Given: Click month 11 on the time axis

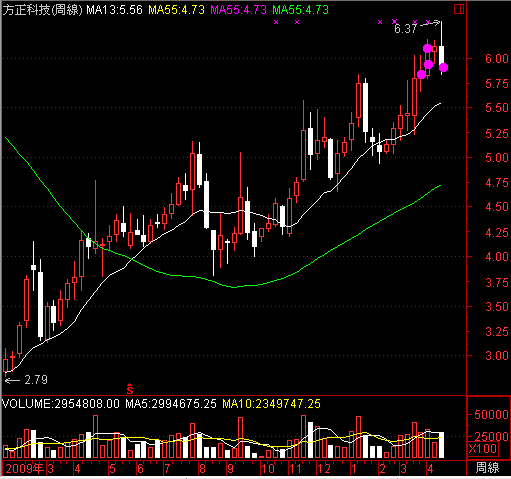Looking at the screenshot, I should pyautogui.click(x=295, y=469).
